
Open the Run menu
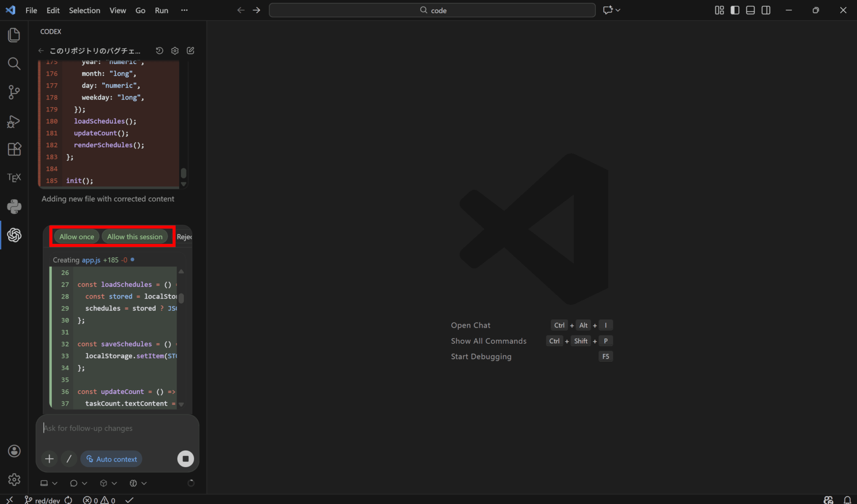(x=161, y=10)
